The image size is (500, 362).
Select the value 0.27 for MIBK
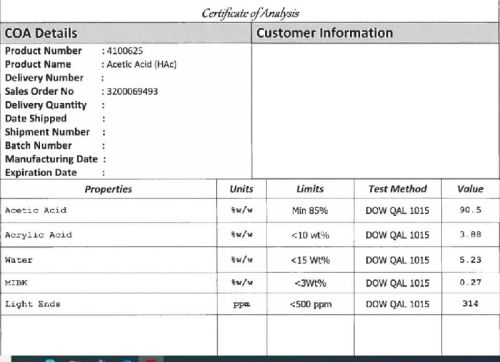470,282
